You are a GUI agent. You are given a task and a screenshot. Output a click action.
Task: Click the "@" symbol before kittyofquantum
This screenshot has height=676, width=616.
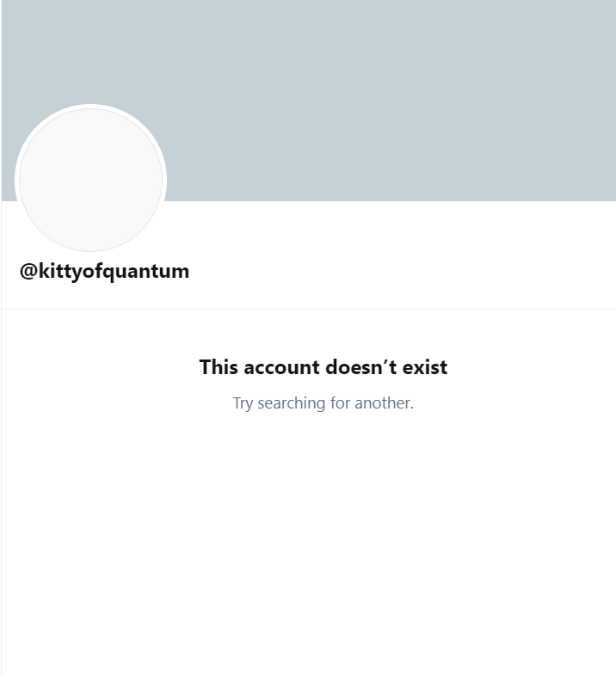[x=28, y=272]
